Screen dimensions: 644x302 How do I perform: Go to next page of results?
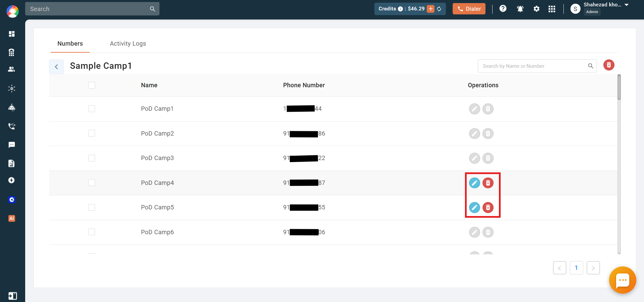[x=593, y=268]
